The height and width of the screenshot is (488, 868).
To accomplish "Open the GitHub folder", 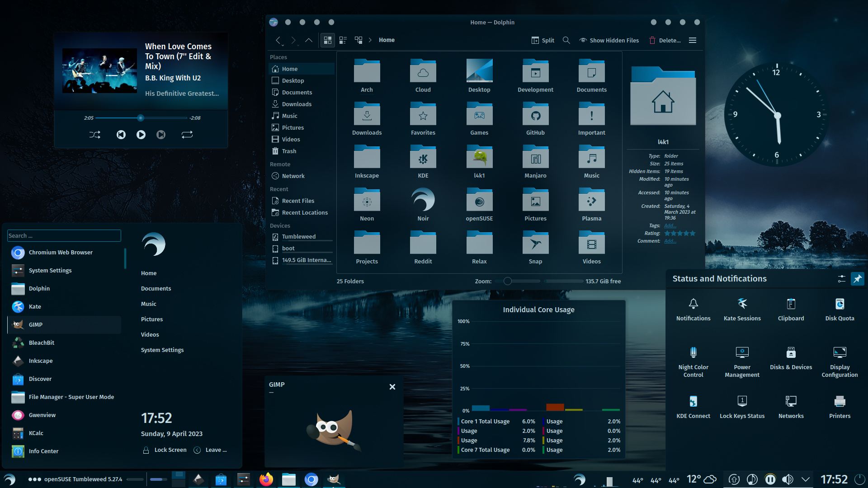I will (535, 119).
